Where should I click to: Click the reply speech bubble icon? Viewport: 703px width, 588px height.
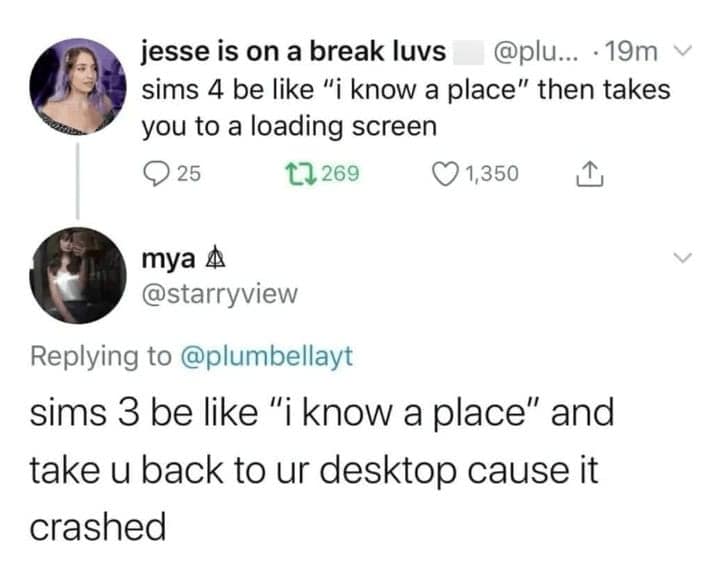tap(156, 174)
